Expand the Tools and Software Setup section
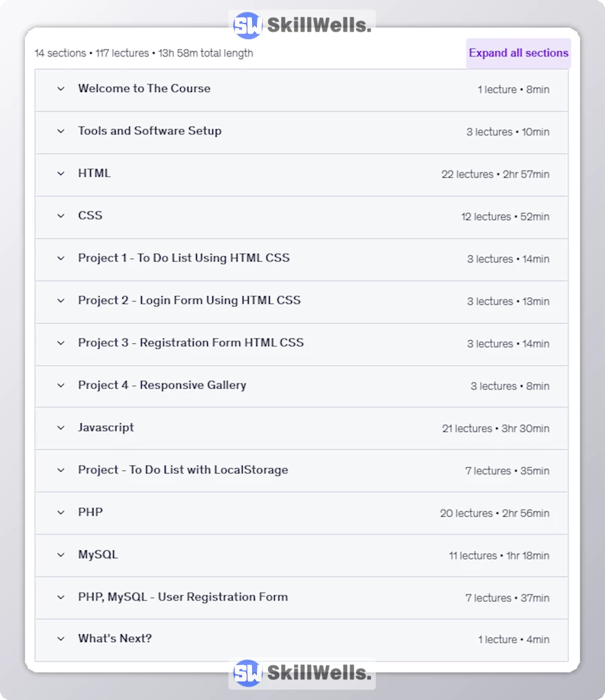 [60, 132]
